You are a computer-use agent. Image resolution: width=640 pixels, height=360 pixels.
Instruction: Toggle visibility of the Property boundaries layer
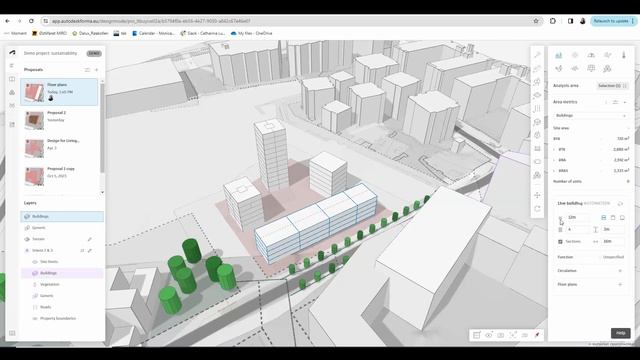coord(35,318)
